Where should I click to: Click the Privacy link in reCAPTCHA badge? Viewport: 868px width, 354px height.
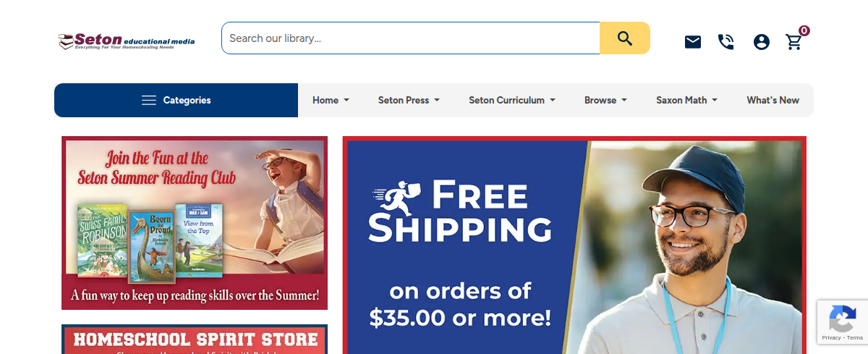(831, 338)
